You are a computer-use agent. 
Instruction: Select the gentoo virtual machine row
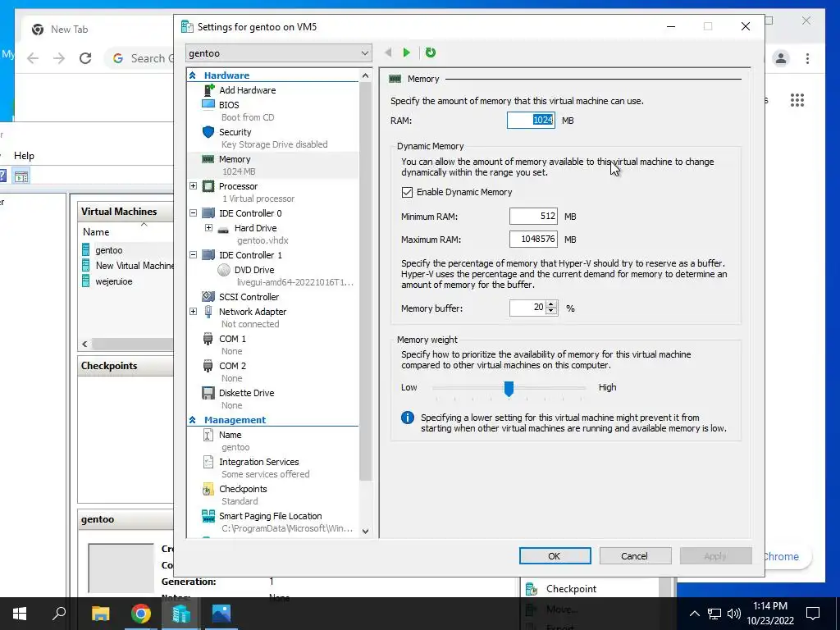click(x=126, y=250)
